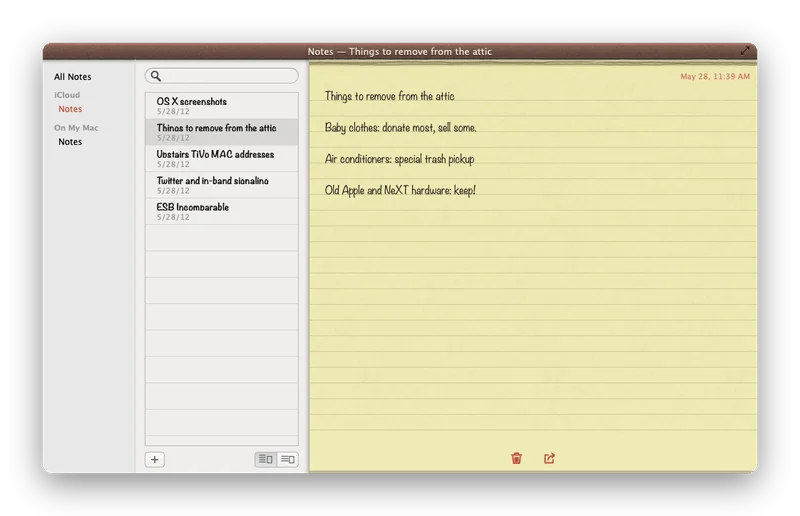Viewport: 800px width, 516px height.
Task: Select Notes under On My Mac
Action: [x=70, y=141]
